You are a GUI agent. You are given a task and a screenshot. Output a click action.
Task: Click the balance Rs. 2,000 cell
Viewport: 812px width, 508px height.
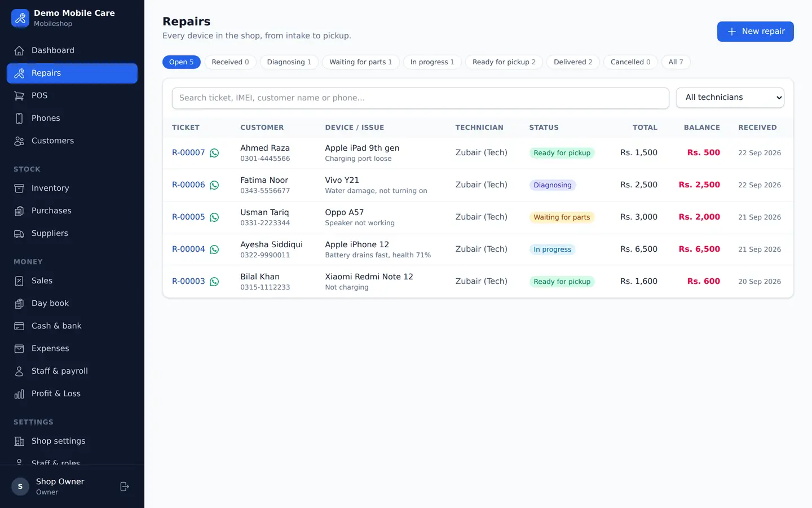699,217
